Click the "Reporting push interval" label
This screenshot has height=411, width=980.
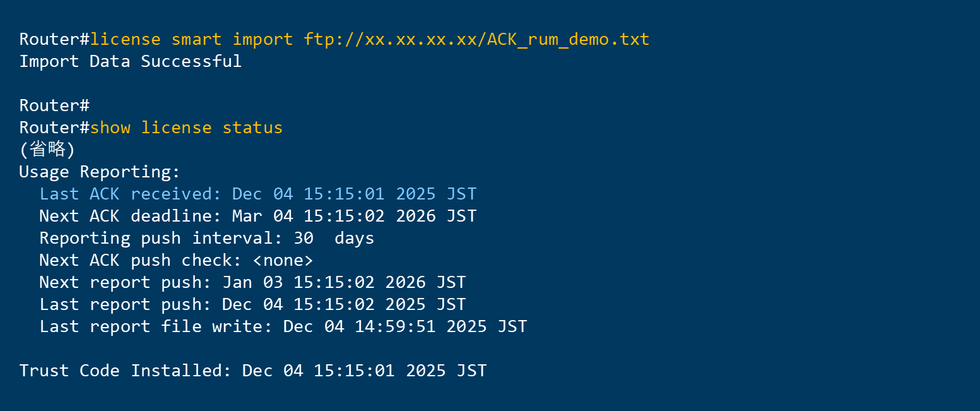pyautogui.click(x=161, y=238)
